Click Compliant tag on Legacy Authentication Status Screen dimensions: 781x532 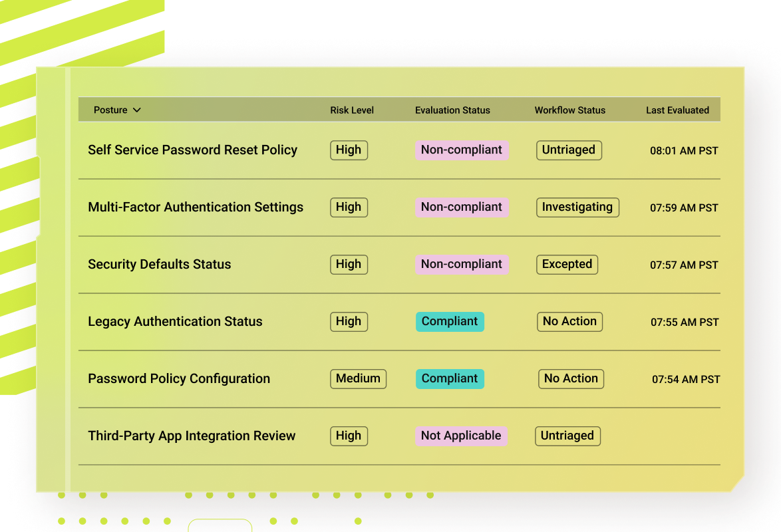(450, 322)
